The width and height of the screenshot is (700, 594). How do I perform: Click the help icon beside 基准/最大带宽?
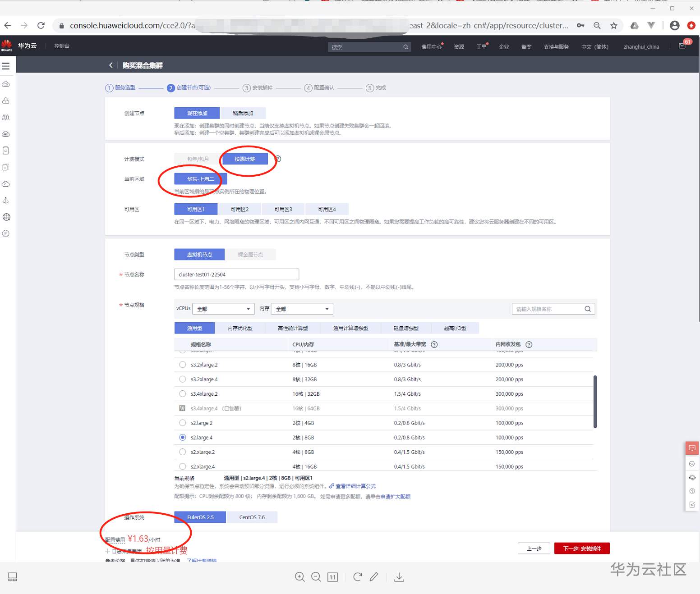(x=434, y=344)
